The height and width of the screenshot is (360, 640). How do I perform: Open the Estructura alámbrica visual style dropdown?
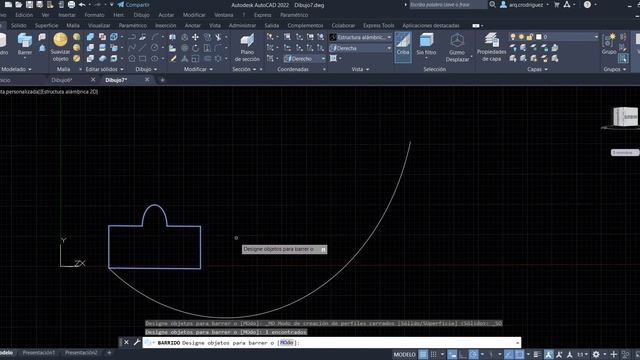(360, 37)
